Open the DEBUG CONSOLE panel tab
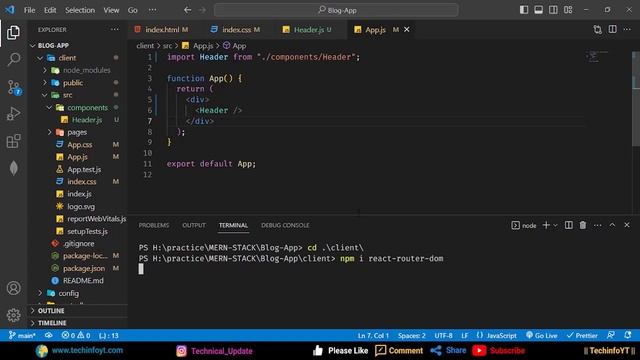 click(285, 225)
